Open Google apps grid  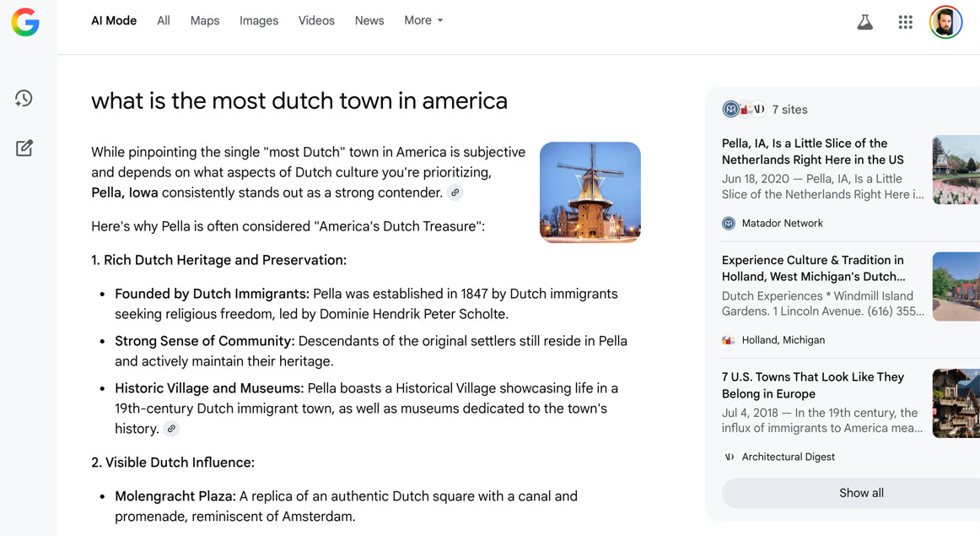905,23
